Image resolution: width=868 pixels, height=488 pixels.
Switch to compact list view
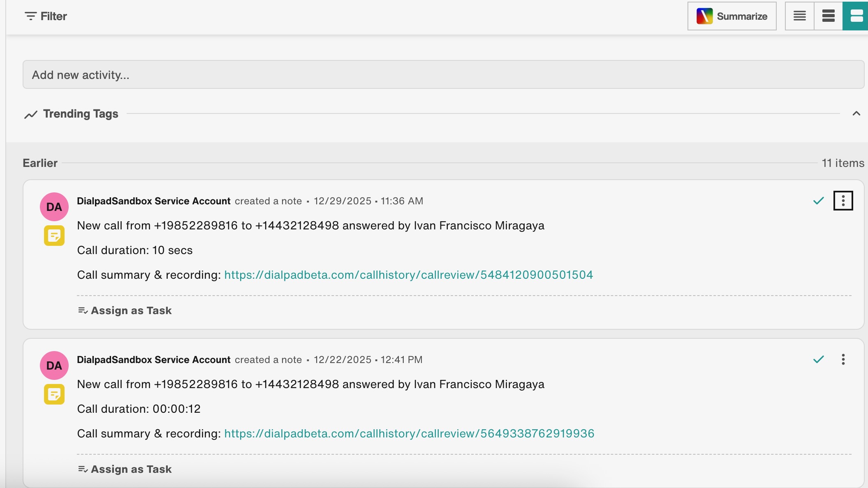tap(799, 16)
